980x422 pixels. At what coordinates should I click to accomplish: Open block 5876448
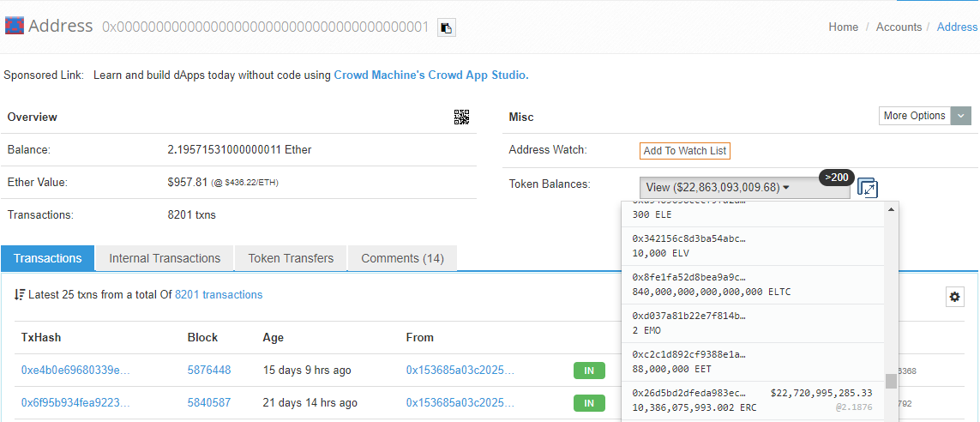click(x=209, y=371)
